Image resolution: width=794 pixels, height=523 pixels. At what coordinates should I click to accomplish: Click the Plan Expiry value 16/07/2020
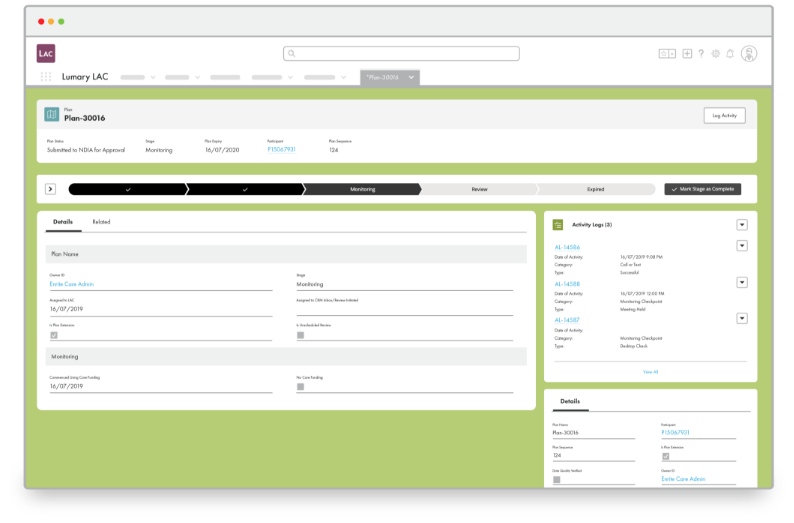[x=222, y=150]
